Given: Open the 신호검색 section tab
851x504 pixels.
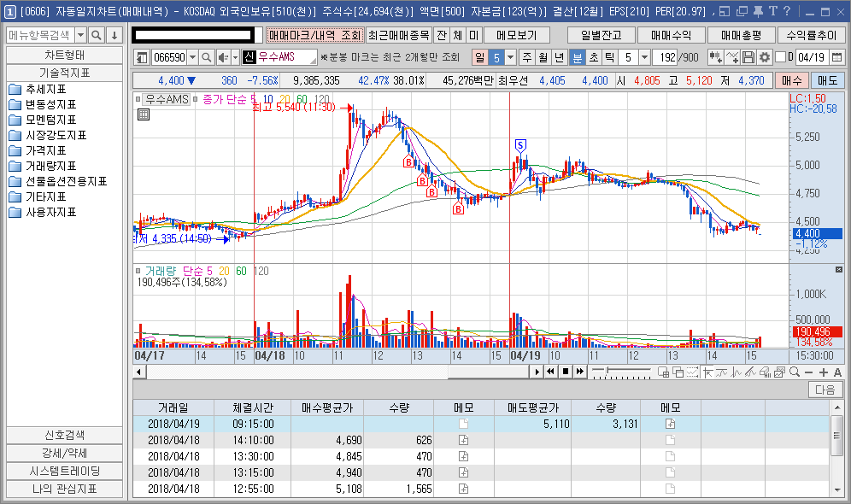Looking at the screenshot, I should coord(65,435).
